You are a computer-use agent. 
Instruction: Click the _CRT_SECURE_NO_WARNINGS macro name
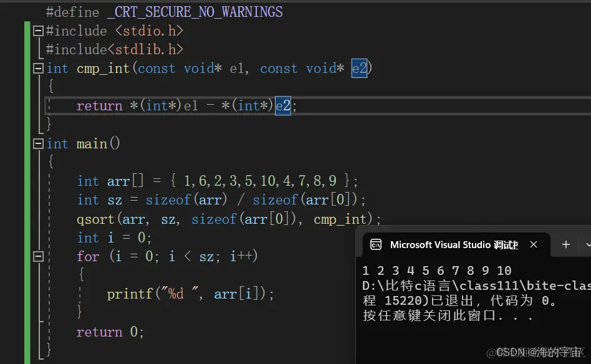point(195,12)
